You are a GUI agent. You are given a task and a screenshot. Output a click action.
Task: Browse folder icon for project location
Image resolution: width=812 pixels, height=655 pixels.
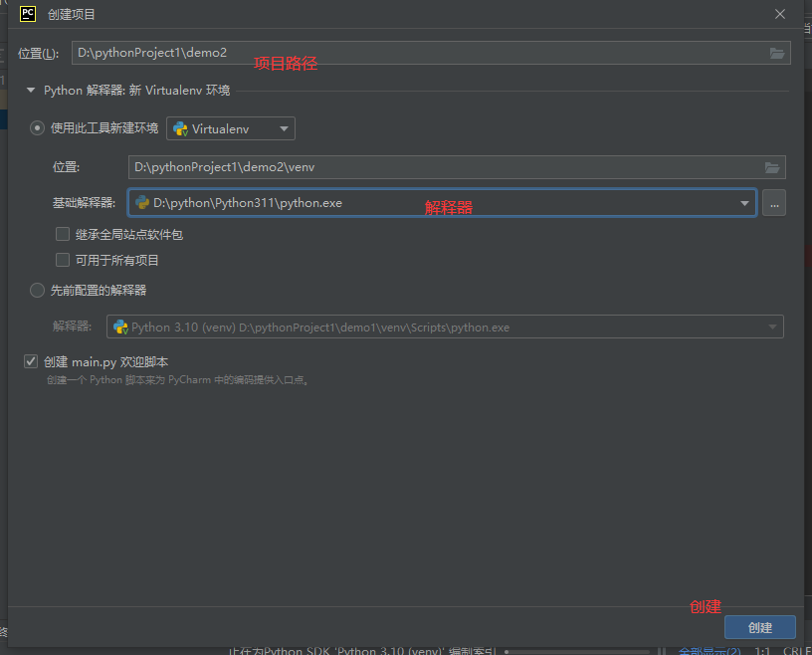click(x=777, y=53)
